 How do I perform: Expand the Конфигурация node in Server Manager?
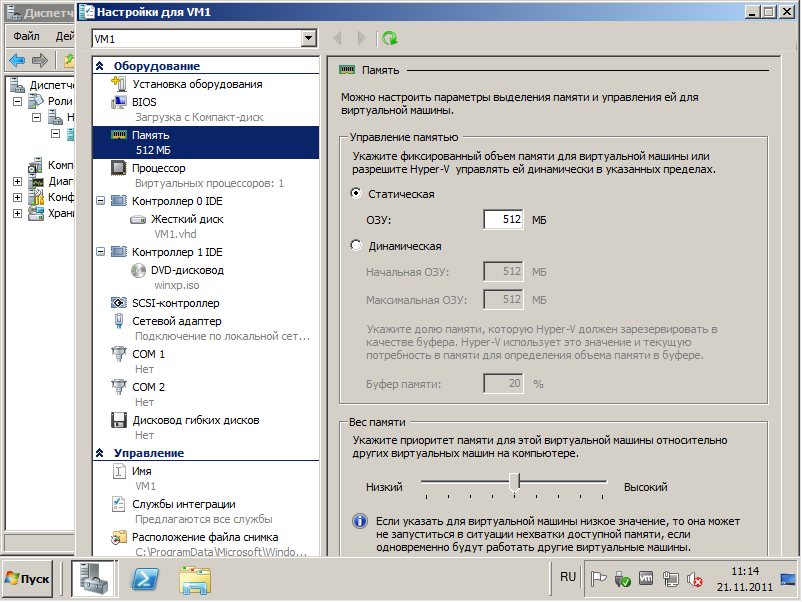17,197
